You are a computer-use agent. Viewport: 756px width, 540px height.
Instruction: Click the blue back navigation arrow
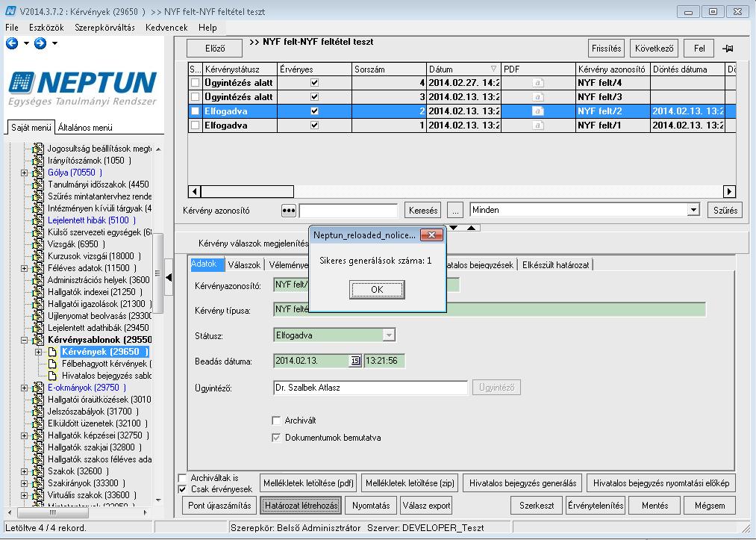[x=12, y=43]
